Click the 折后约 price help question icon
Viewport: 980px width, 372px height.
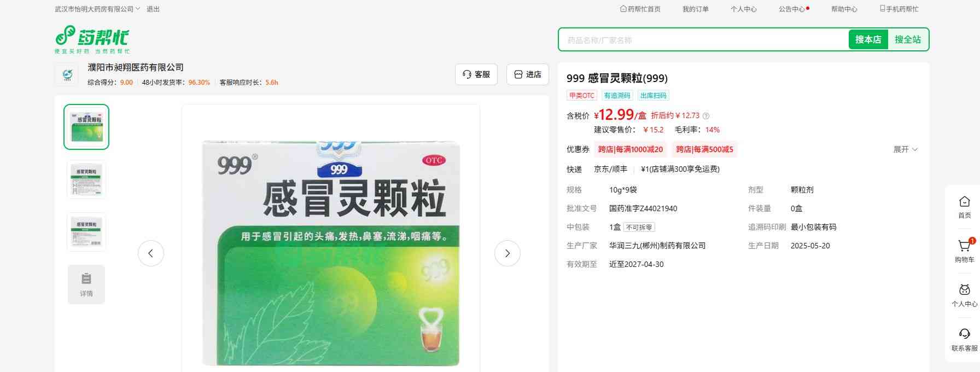(x=706, y=116)
